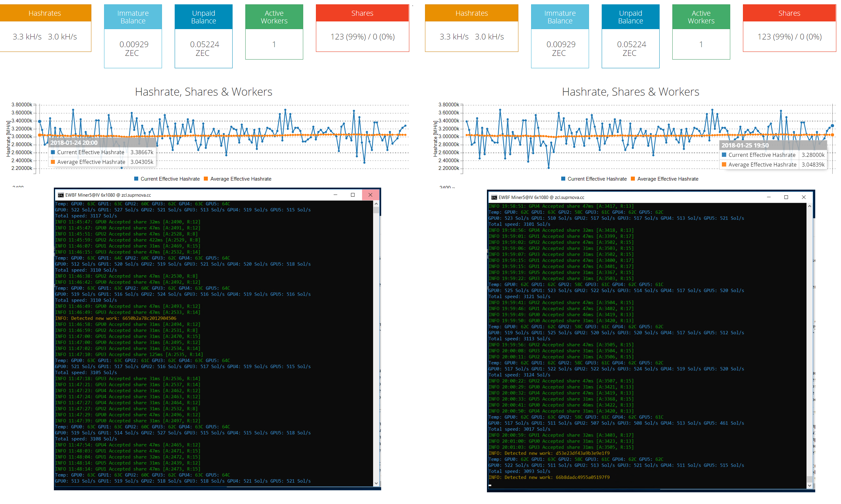Click the left console's scrollbar thumb
The width and height of the screenshot is (841, 504).
tap(376, 210)
